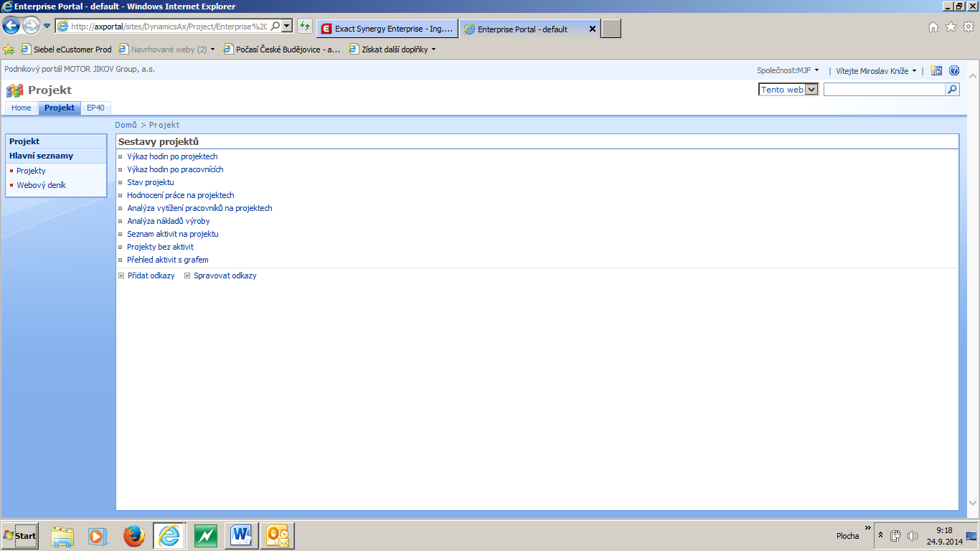Open Stav projektu report
Screen dimensions: 980x551
(x=151, y=182)
